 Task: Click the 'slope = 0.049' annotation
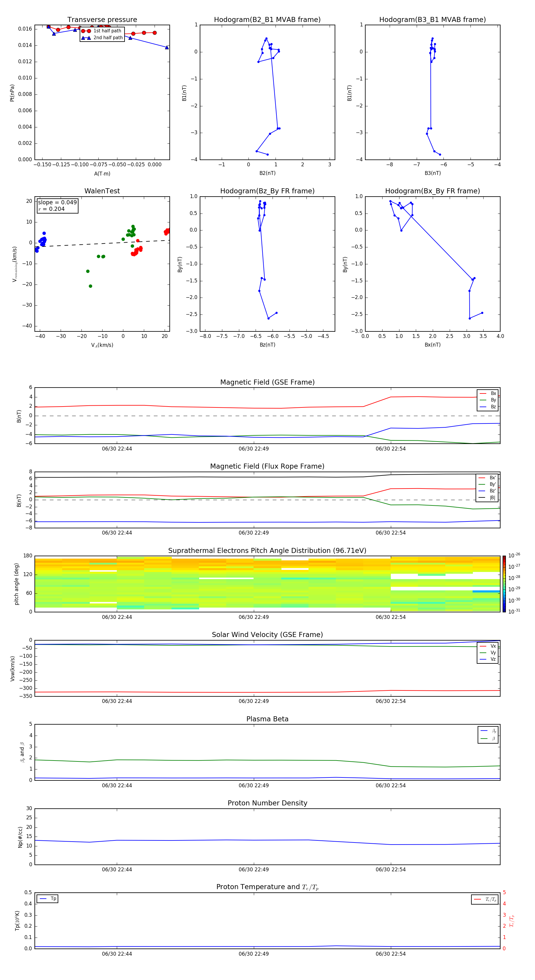[57, 203]
